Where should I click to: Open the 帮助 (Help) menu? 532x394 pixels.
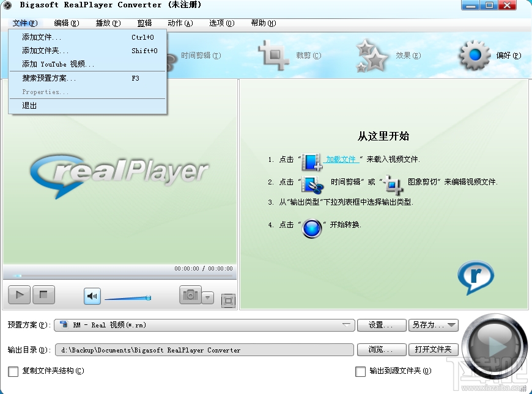coord(262,23)
